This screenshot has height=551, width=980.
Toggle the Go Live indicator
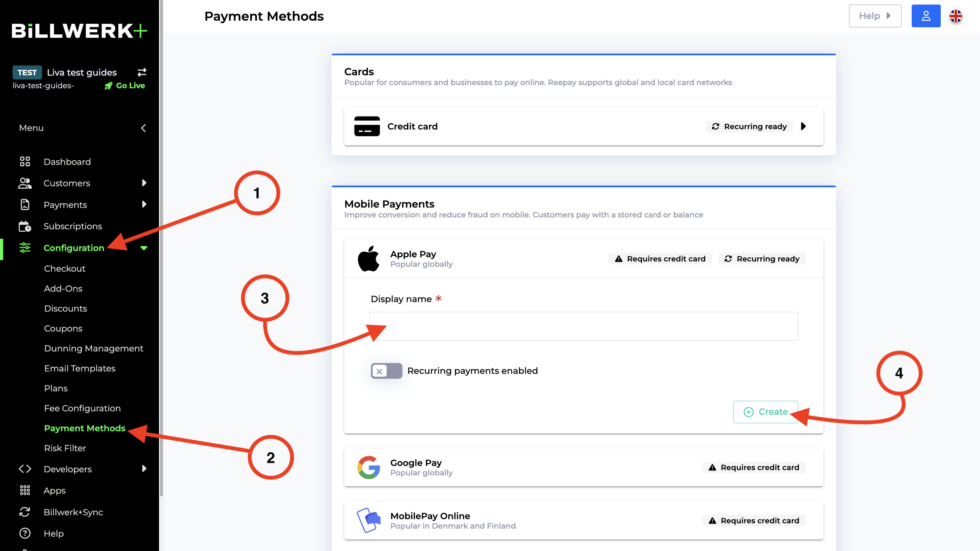125,85
